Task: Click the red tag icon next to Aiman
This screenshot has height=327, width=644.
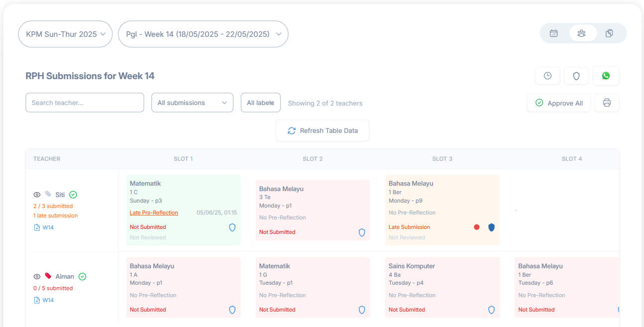Action: [x=48, y=276]
